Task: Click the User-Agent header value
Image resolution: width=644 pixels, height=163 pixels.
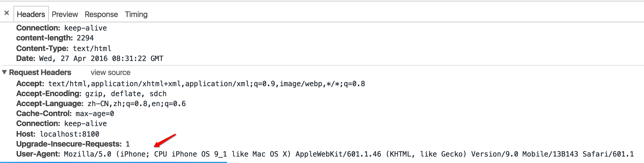Action: click(x=348, y=154)
